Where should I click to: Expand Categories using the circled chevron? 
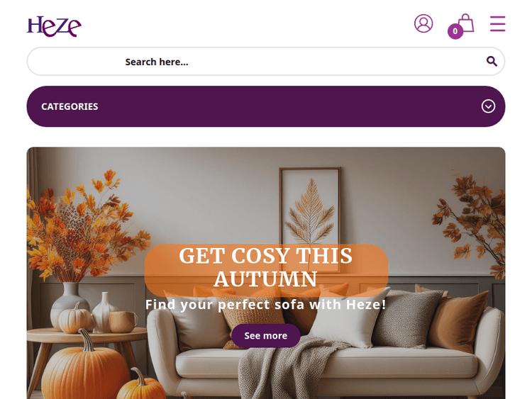488,106
